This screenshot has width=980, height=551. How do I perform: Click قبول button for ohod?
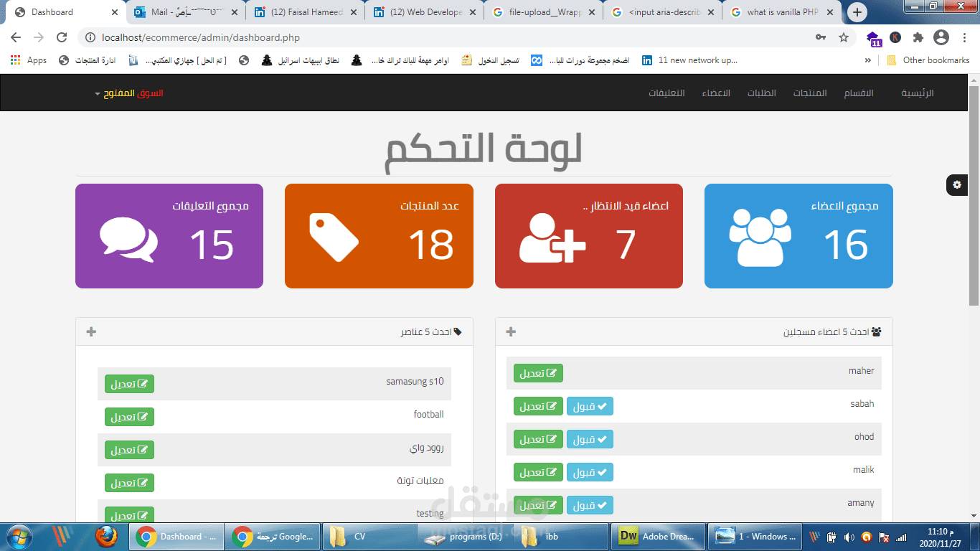(590, 439)
